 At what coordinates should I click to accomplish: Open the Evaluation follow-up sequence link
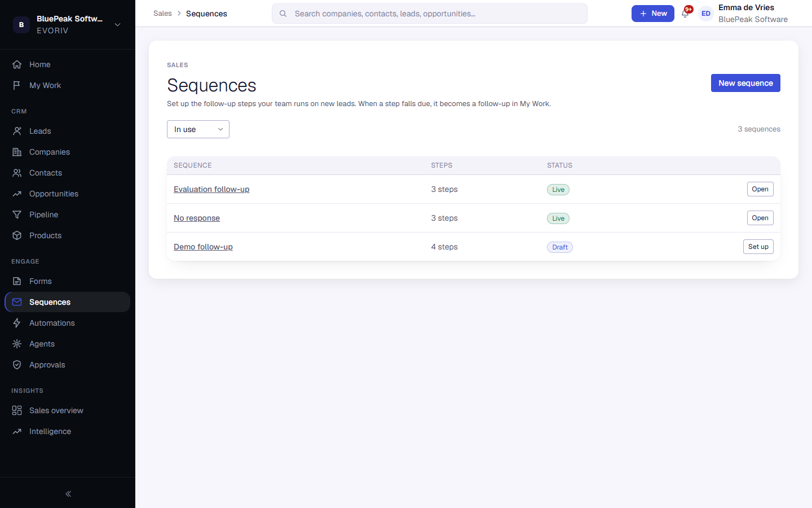tap(211, 189)
